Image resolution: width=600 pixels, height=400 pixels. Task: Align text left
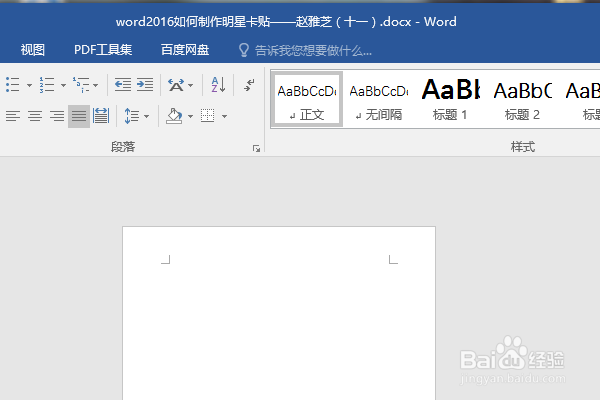coord(13,116)
